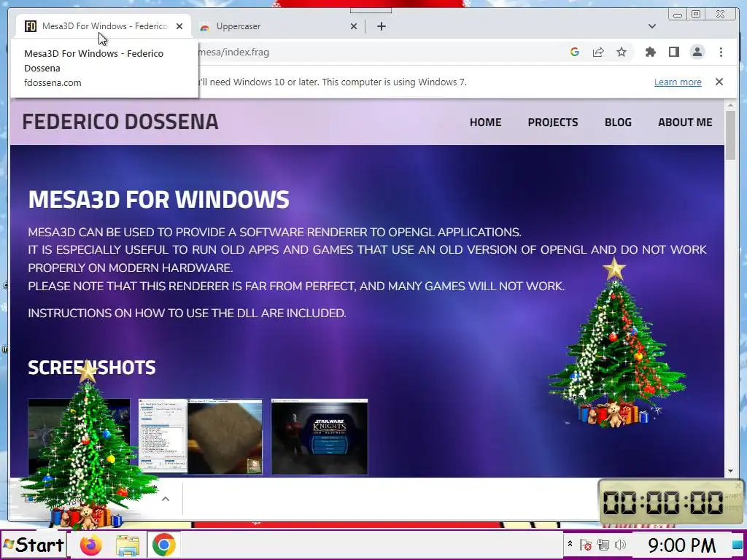Open the volume speaker tray icon

[620, 545]
